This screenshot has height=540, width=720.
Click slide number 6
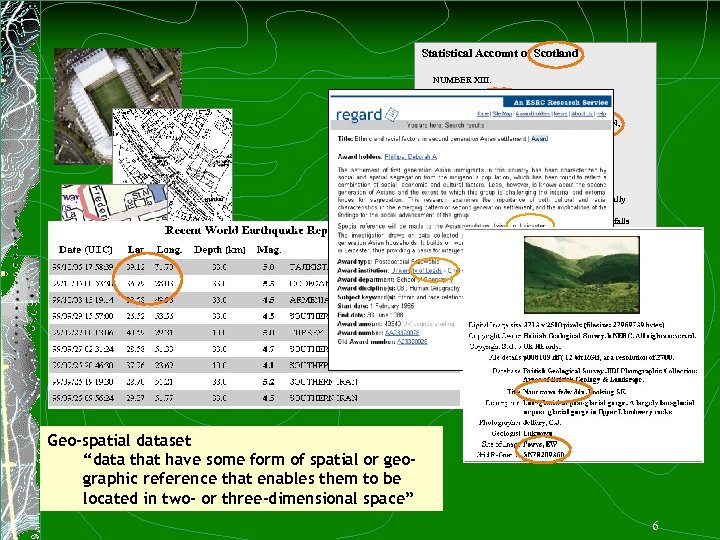pyautogui.click(x=655, y=526)
